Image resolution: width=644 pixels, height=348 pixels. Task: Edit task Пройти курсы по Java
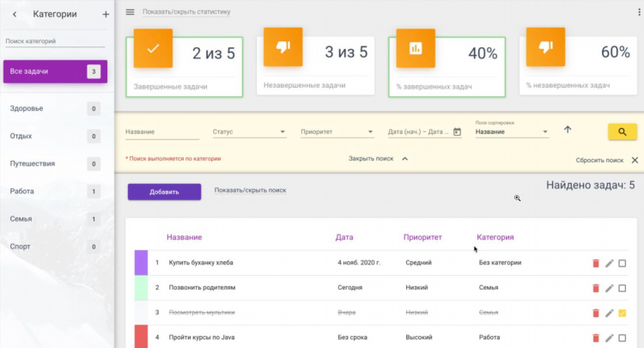pos(609,339)
